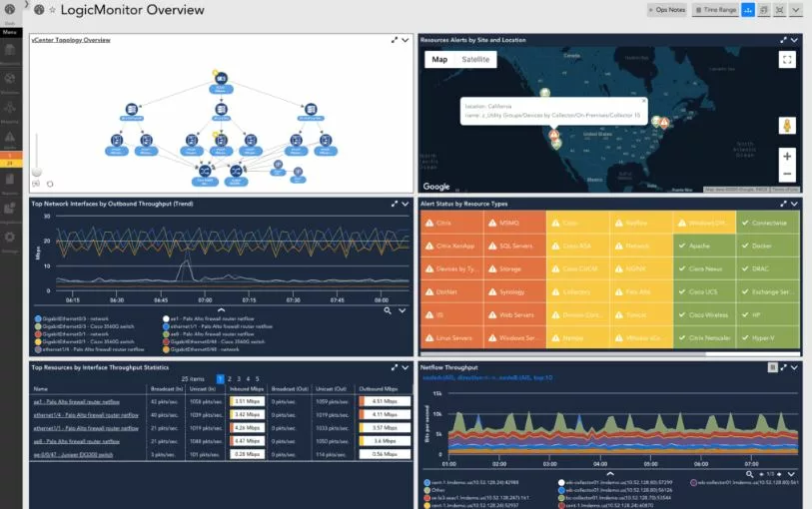The image size is (812, 509).
Task: Star the LogicMonitor Overview dashboard as favorite
Action: [52, 10]
